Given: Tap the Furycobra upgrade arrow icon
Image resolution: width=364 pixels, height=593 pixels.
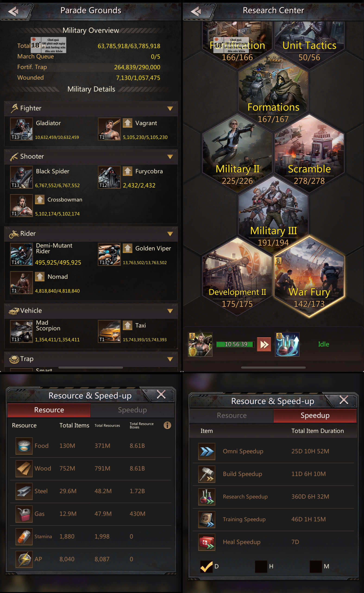Looking at the screenshot, I should tap(128, 171).
